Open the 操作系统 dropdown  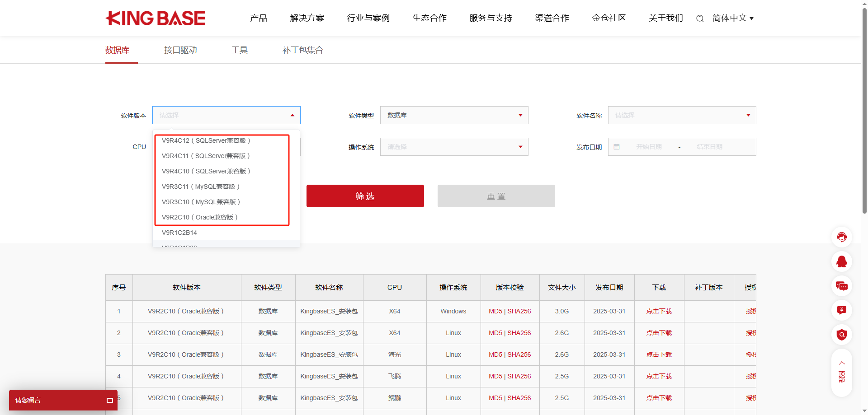click(453, 147)
